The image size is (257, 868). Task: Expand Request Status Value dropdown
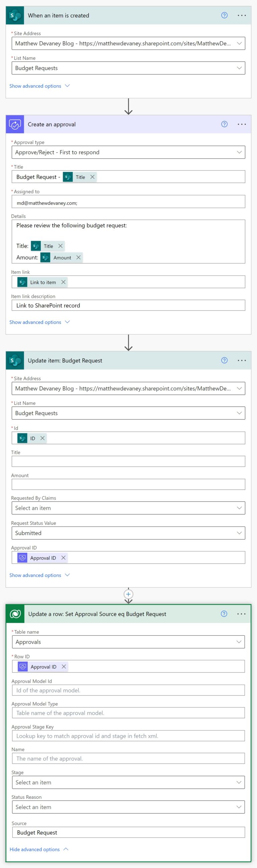128,533
